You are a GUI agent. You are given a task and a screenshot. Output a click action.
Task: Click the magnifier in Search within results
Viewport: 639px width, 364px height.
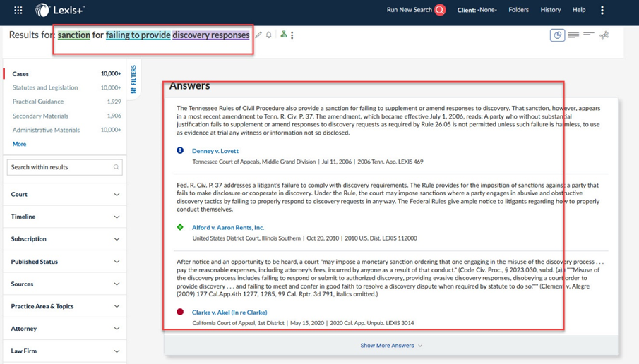coord(116,167)
